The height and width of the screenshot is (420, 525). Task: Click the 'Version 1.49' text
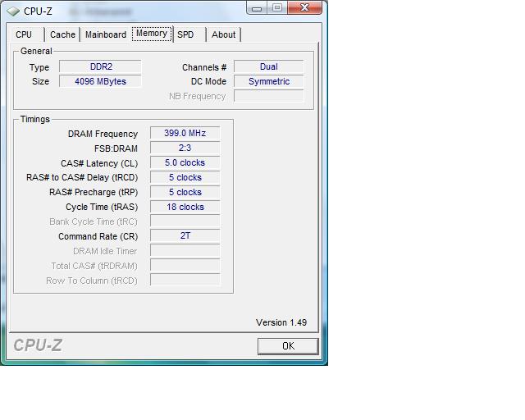click(x=281, y=322)
